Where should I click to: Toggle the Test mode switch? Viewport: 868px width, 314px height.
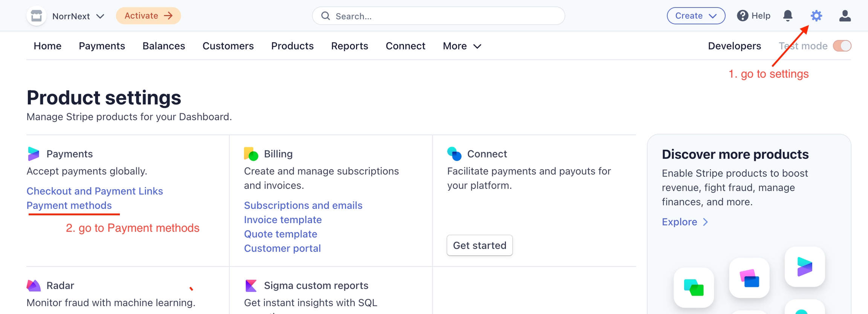tap(842, 46)
